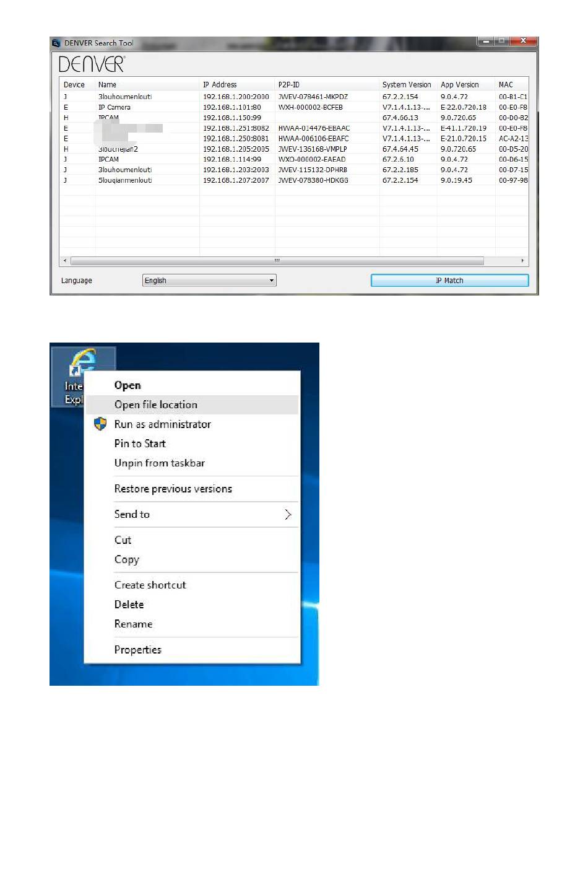Choose Unpin from taskbar

[x=160, y=463]
